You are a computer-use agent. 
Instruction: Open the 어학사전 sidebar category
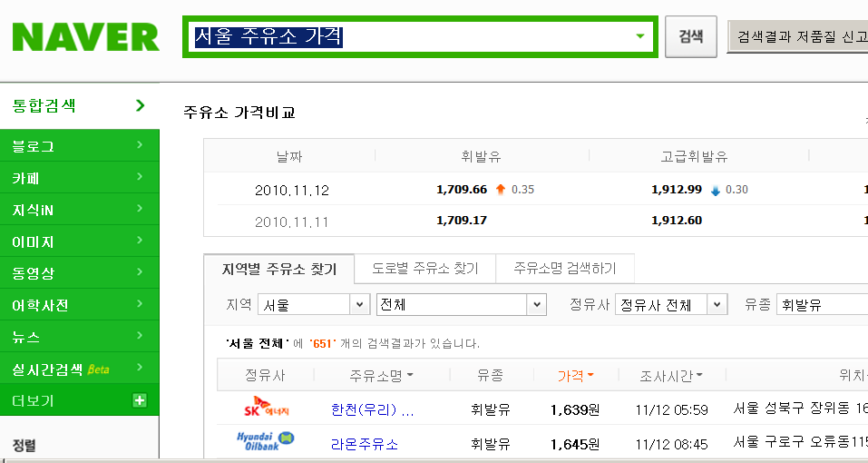(80, 305)
